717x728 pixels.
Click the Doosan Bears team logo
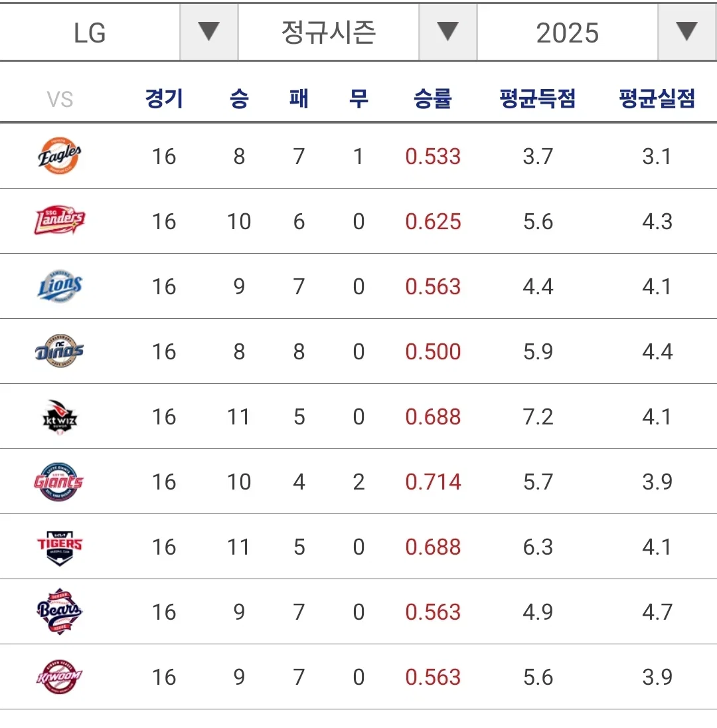(x=59, y=612)
